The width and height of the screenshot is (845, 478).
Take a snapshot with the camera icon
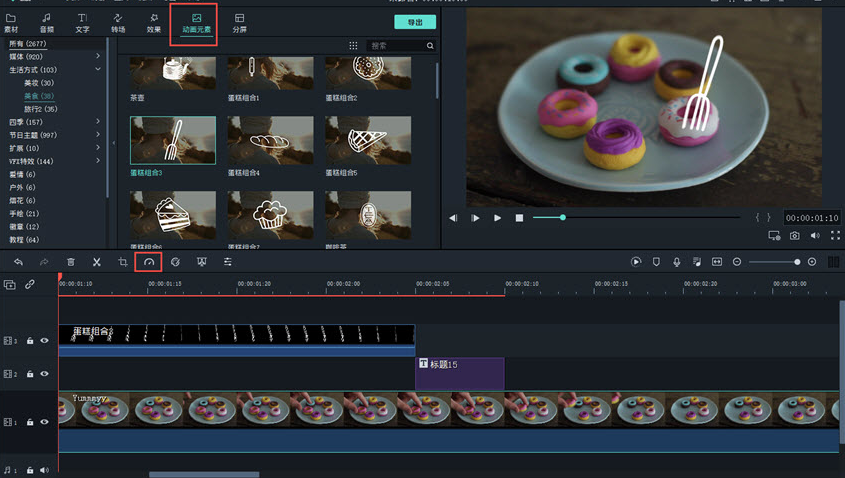[794, 236]
